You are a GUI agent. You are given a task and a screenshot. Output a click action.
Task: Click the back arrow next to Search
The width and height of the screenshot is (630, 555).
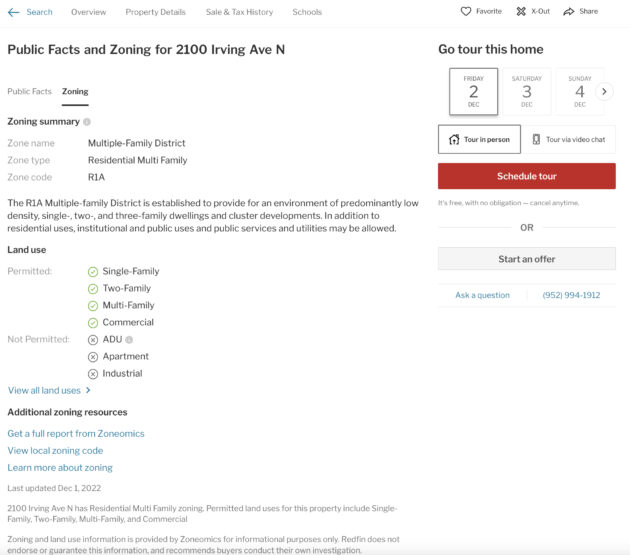point(13,12)
